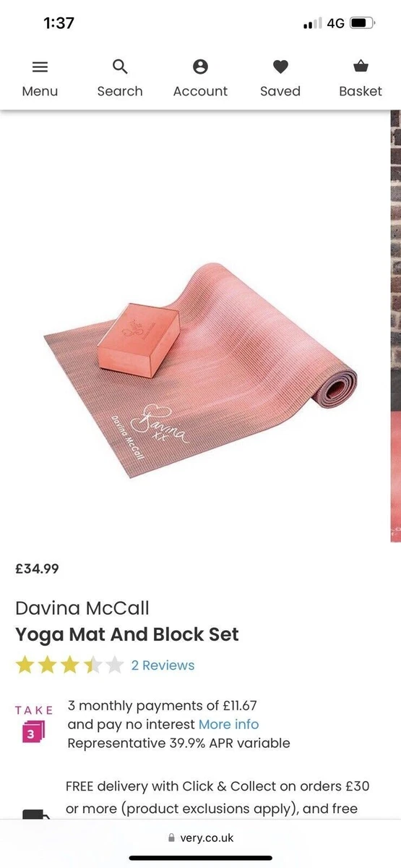Tap the Search magnifier icon

(x=120, y=67)
